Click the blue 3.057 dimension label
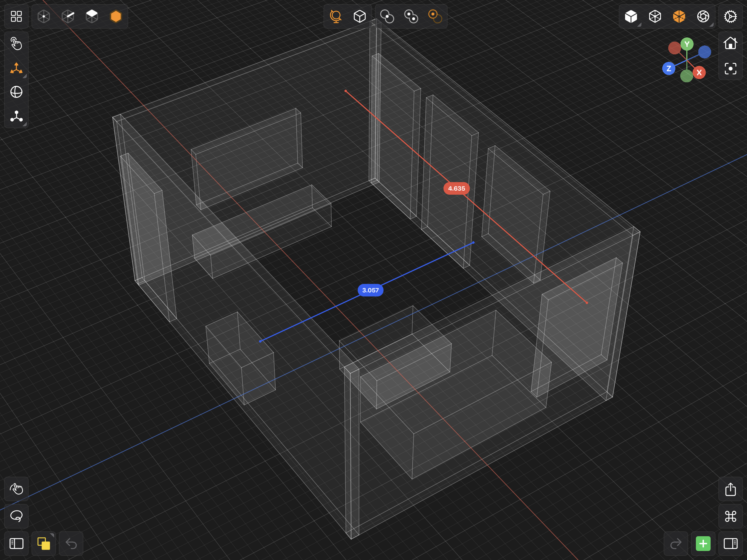Image resolution: width=747 pixels, height=560 pixels. (x=370, y=290)
